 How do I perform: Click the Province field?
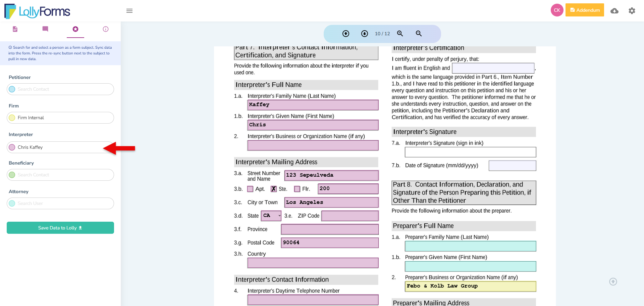tap(330, 229)
